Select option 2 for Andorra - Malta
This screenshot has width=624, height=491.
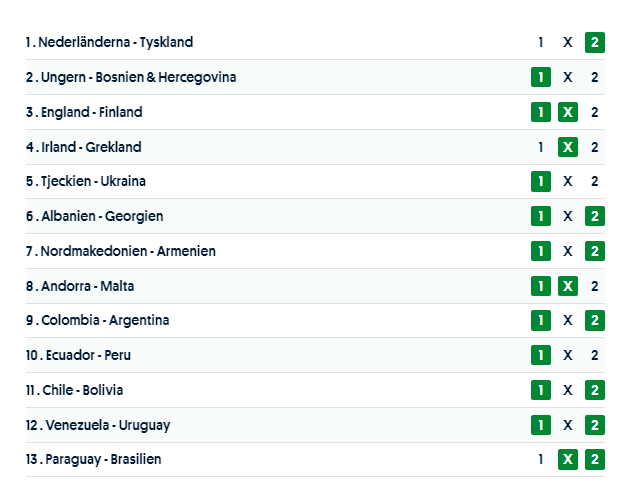pyautogui.click(x=595, y=286)
